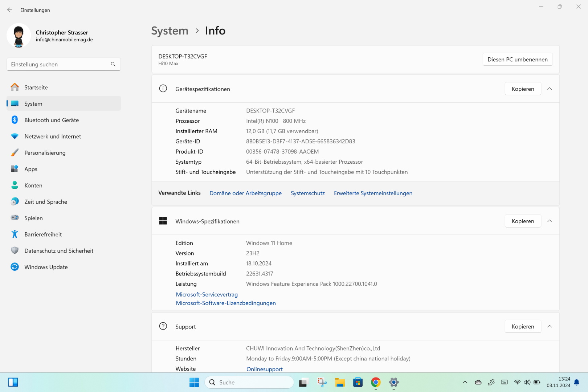The image size is (588, 392).
Task: Open the Microsoft-Servicevertrag link
Action: pos(207,295)
